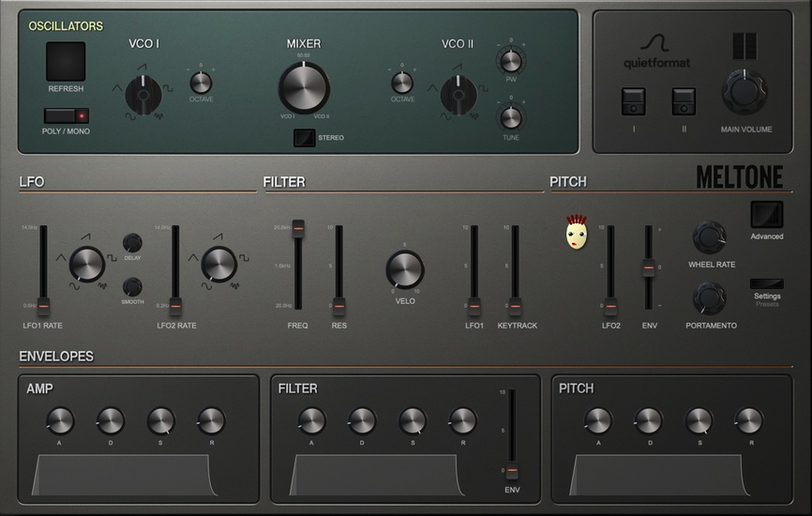Click the AMP envelope D knob
The height and width of the screenshot is (516, 812).
(x=111, y=420)
